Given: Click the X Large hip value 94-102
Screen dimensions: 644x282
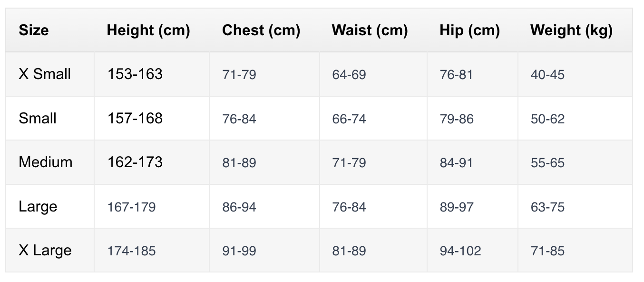Looking at the screenshot, I should 460,251.
